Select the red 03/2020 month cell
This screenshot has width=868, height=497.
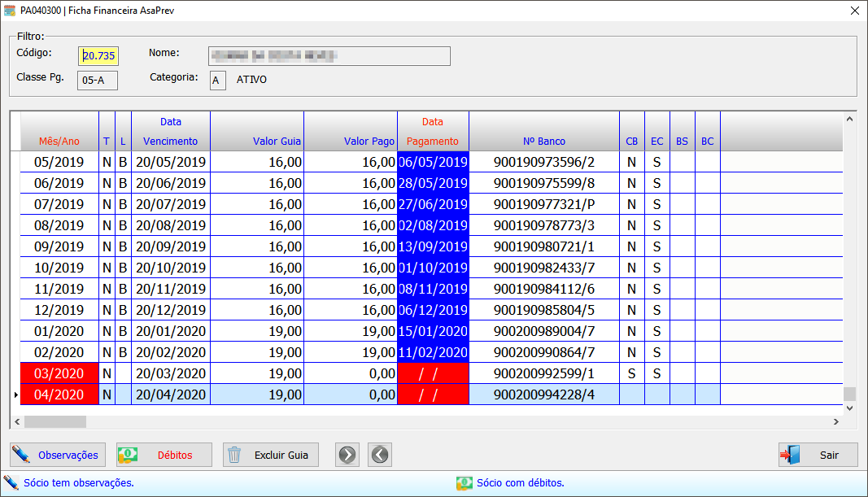coord(59,373)
